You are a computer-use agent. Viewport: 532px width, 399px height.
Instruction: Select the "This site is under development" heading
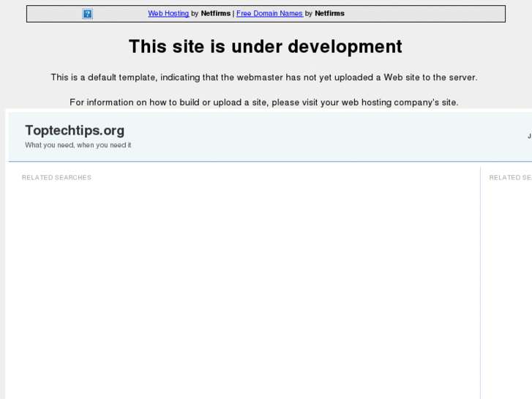266,47
